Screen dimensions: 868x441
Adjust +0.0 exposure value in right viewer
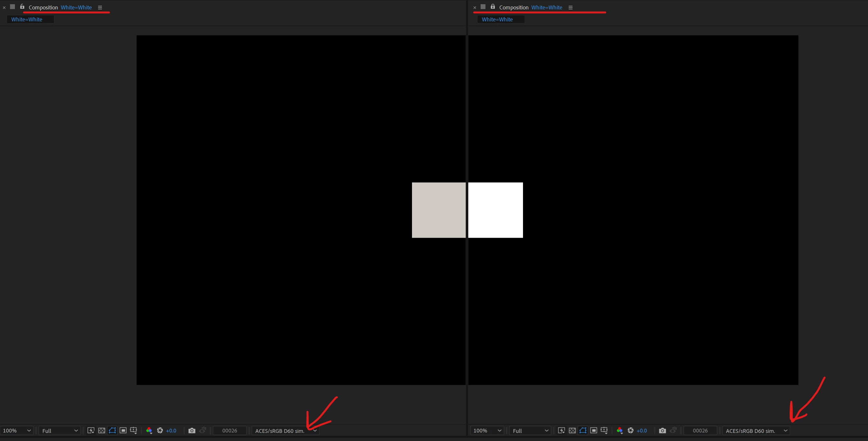(x=641, y=431)
